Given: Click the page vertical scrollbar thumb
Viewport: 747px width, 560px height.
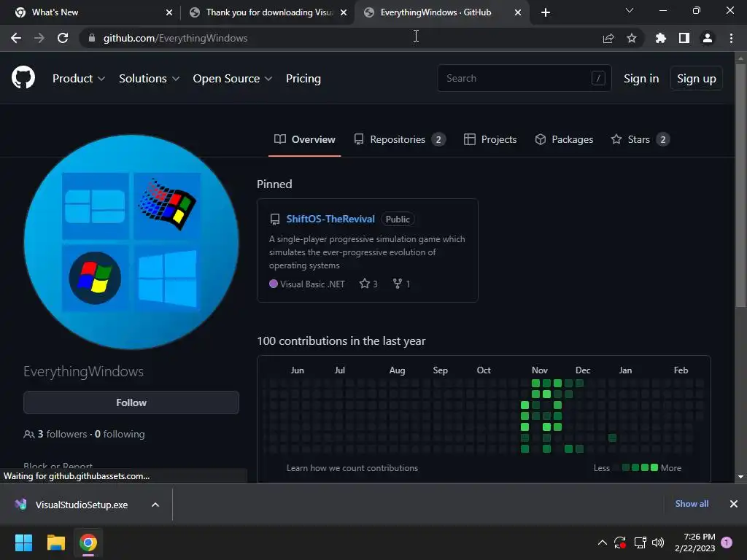Looking at the screenshot, I should [740, 186].
